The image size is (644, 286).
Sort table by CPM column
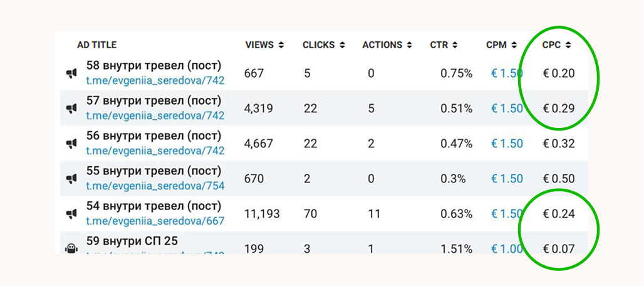(501, 45)
